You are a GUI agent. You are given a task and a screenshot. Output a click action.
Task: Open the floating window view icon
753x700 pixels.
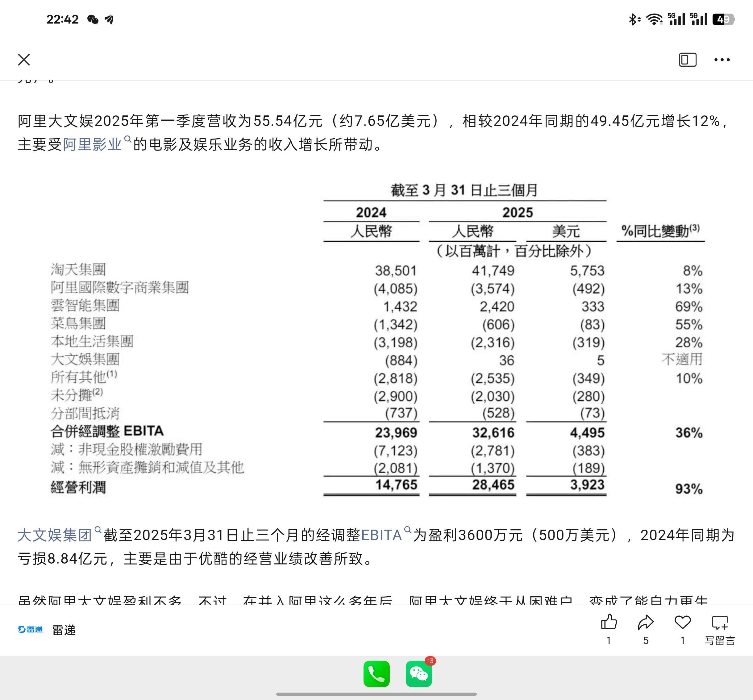(x=688, y=60)
